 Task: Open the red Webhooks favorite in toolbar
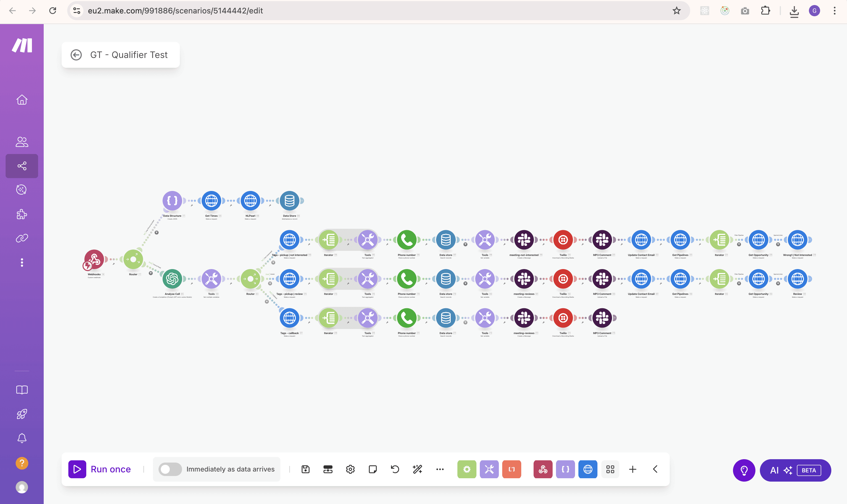[543, 469]
